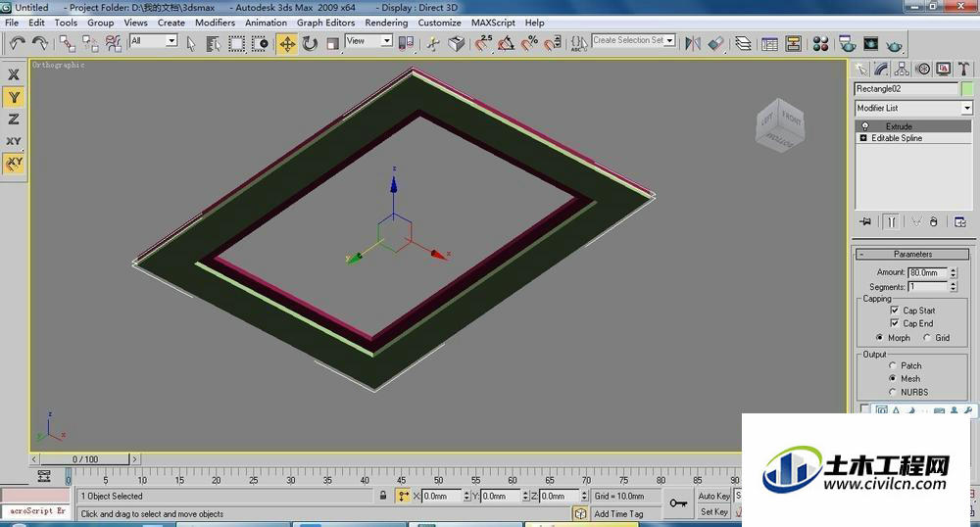The width and height of the screenshot is (980, 527).
Task: Open the Modifiers menu
Action: click(x=215, y=23)
